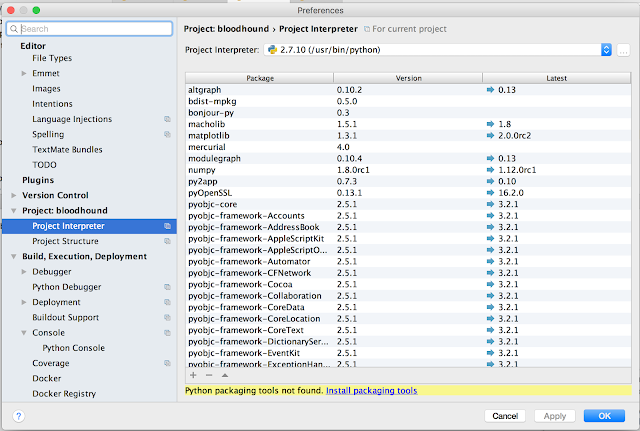Image resolution: width=640 pixels, height=431 pixels.
Task: Select the mercurial package row
Action: 408,147
